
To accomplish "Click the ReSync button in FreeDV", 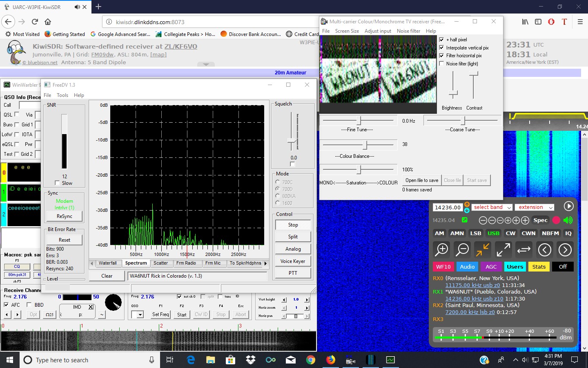I will (65, 216).
